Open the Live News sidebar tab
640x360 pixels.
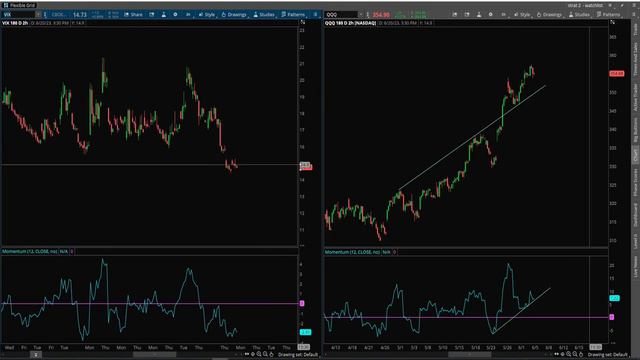(x=636, y=267)
